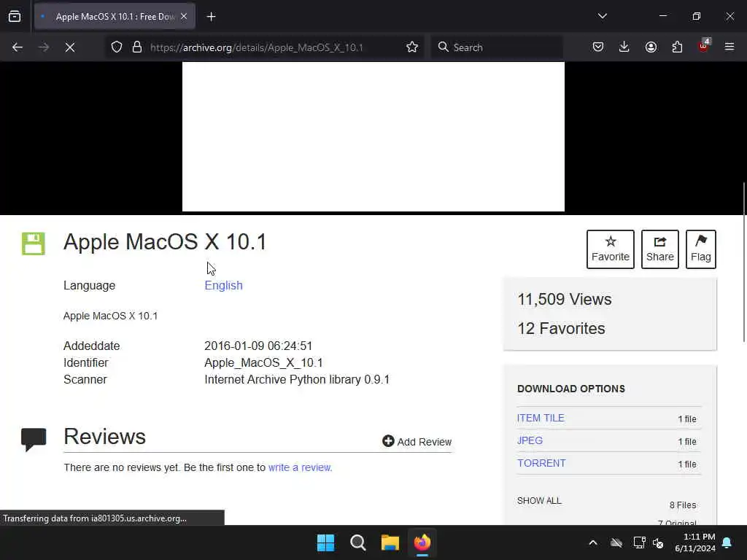Click the 12 Favorites text
Screen dimensions: 747x560
561,328
